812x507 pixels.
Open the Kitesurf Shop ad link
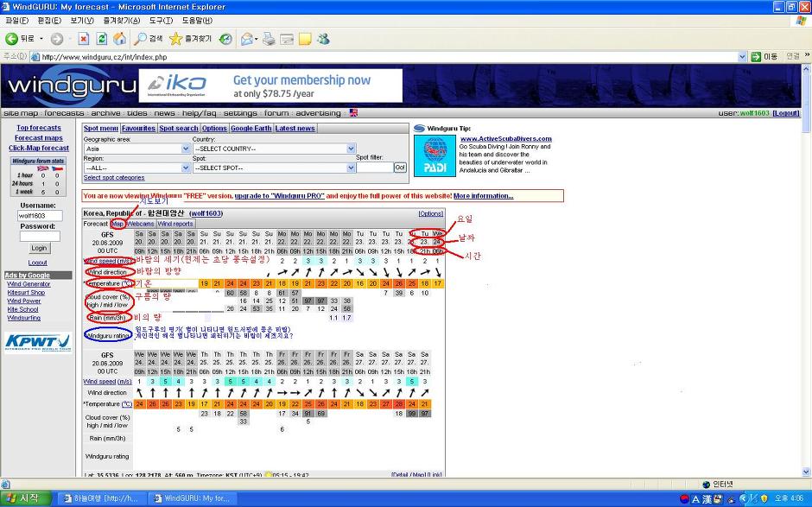pyautogui.click(x=26, y=293)
